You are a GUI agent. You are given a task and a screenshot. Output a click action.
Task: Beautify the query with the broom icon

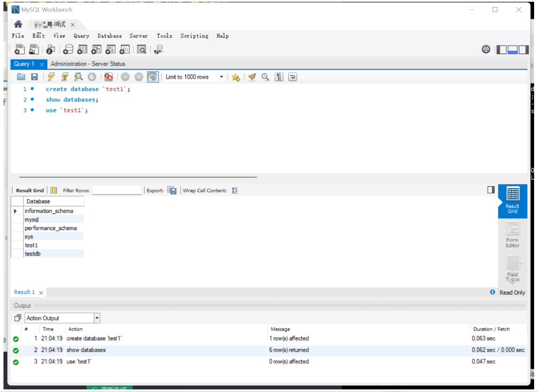[252, 77]
